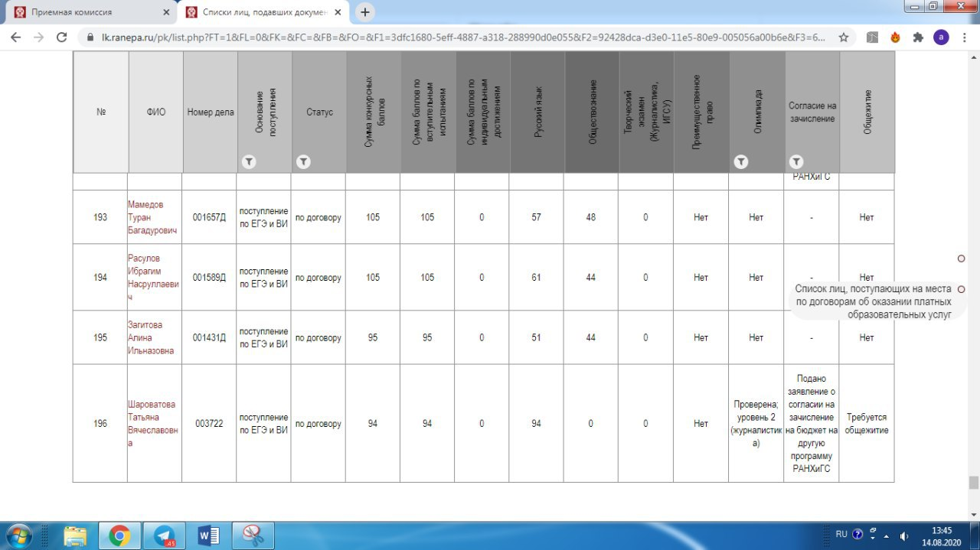Open Telegram from the taskbar
This screenshot has height=550, width=980.
[164, 535]
